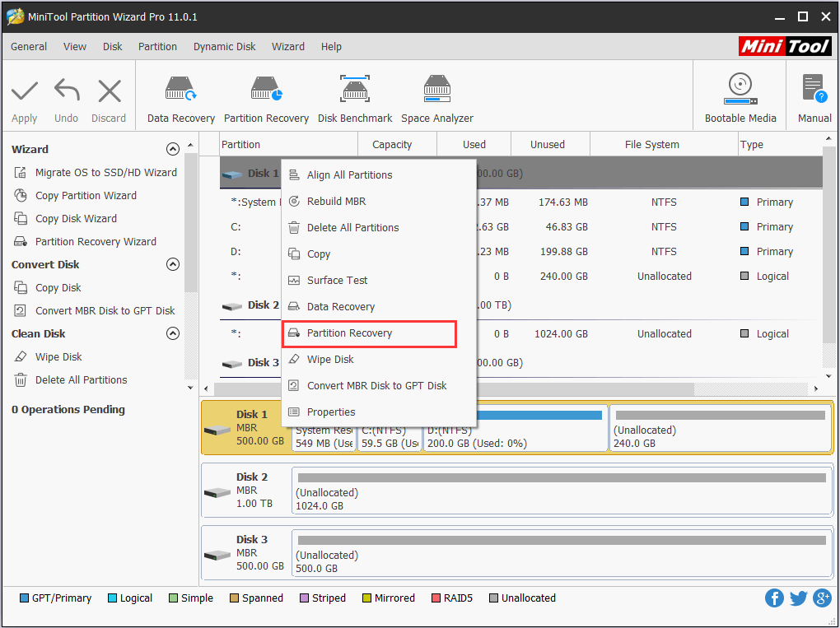Launch the Copy Partition Wizard

click(x=75, y=195)
